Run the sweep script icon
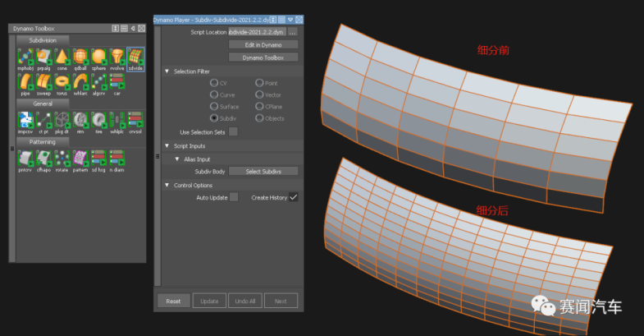Screen dimensions: 644x336 [43, 83]
